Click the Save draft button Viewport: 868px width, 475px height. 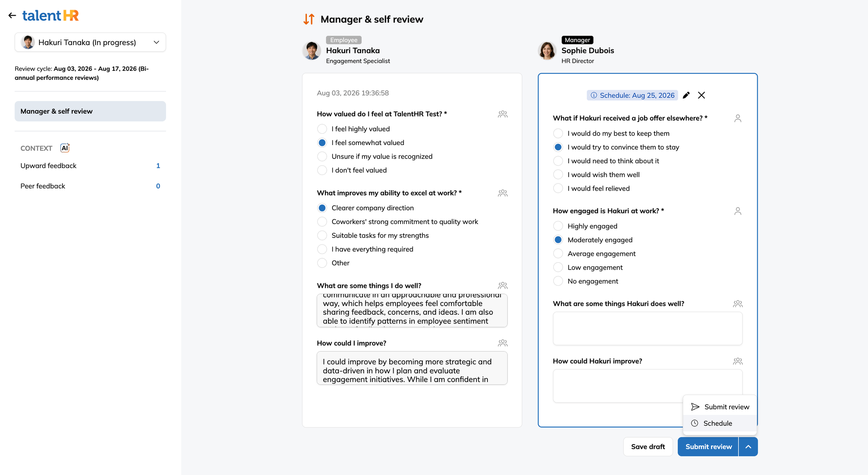click(x=648, y=446)
